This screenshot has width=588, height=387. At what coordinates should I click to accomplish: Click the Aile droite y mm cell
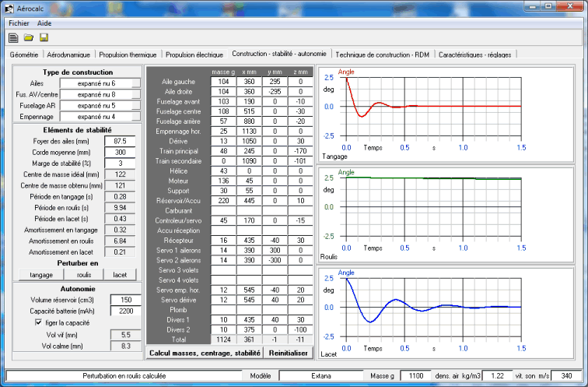275,92
